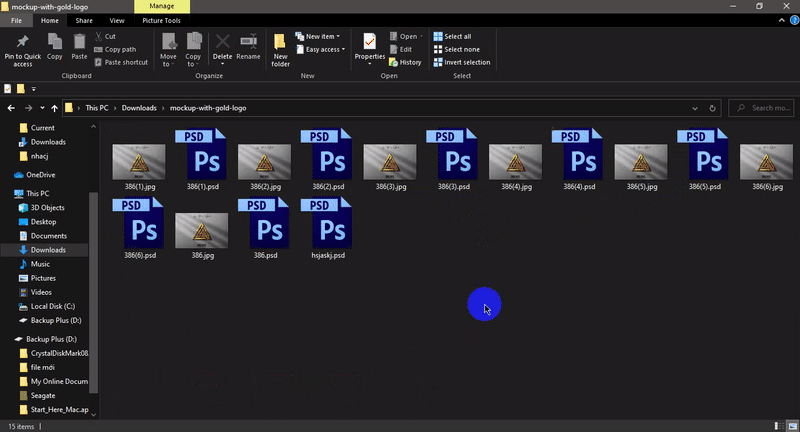
Task: Expand the New item dropdown
Action: (x=323, y=36)
